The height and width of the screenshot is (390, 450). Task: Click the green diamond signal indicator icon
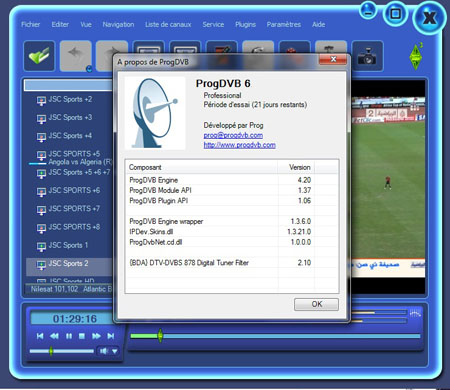(416, 56)
